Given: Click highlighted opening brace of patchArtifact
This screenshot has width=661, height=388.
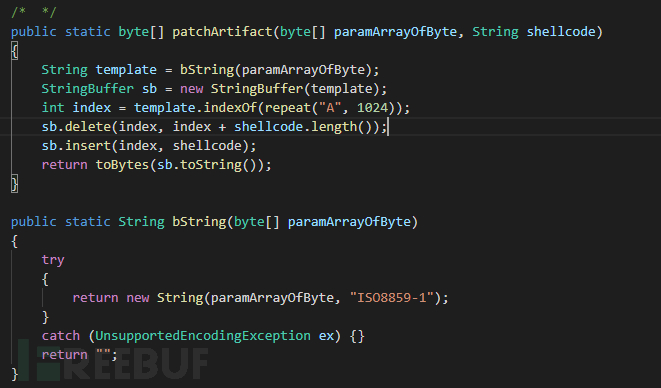Looking at the screenshot, I should pyautogui.click(x=14, y=51).
